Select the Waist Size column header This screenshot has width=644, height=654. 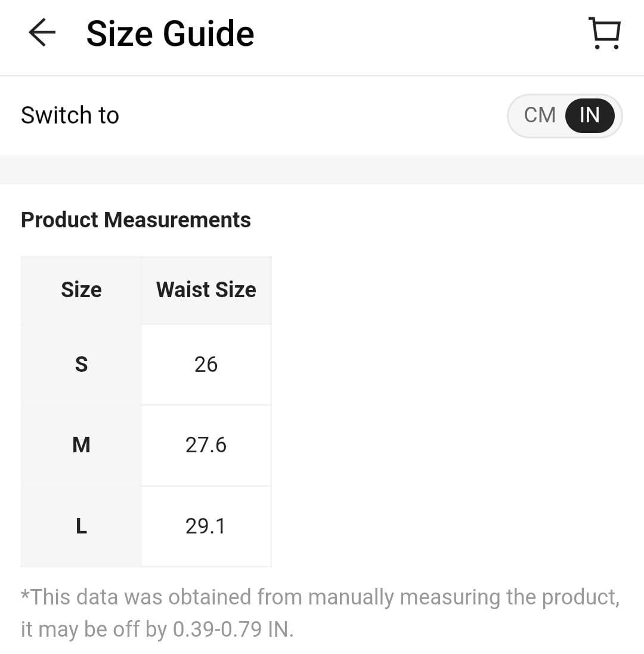click(x=206, y=290)
